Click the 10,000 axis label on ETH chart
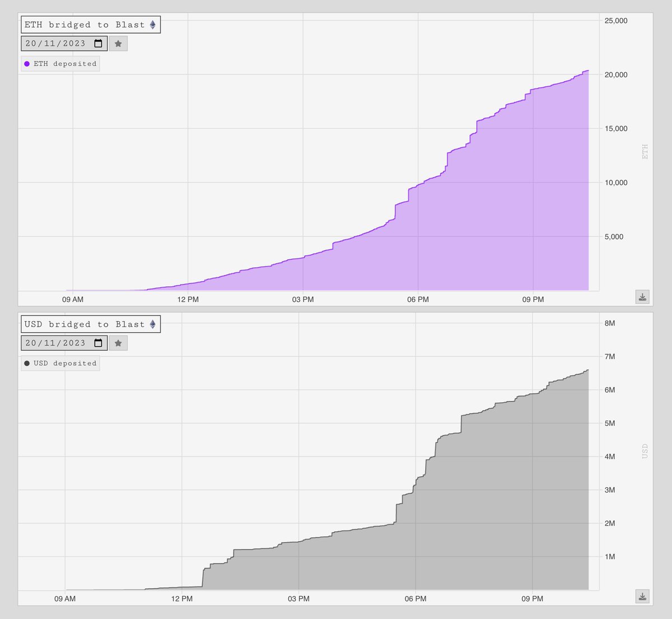Viewport: 672px width, 619px height. (x=616, y=183)
